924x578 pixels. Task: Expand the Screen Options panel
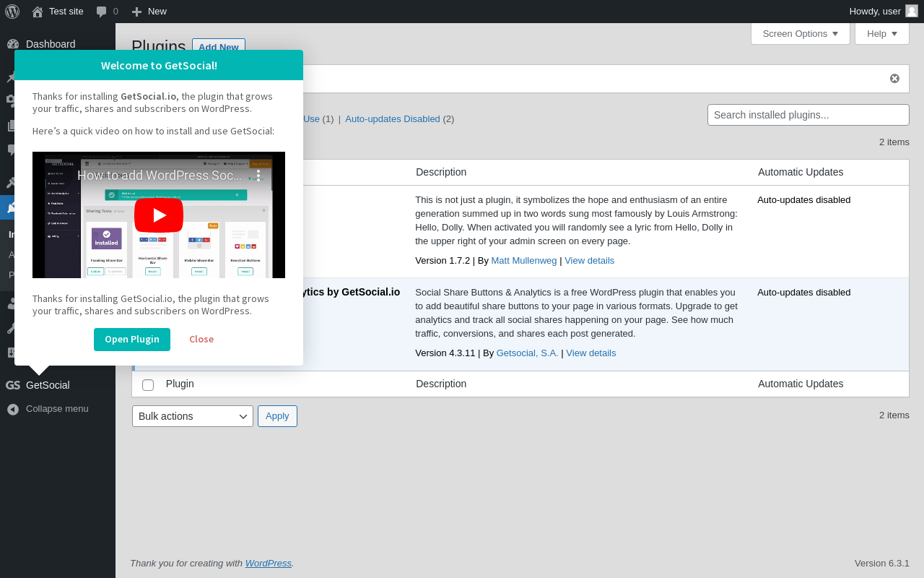coord(801,33)
